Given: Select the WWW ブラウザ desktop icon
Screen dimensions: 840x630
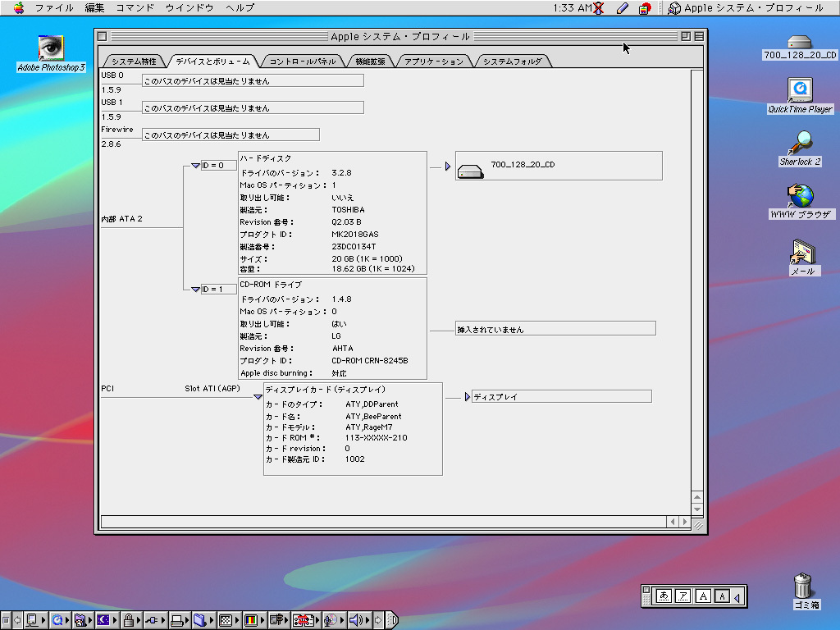Looking at the screenshot, I should click(800, 196).
